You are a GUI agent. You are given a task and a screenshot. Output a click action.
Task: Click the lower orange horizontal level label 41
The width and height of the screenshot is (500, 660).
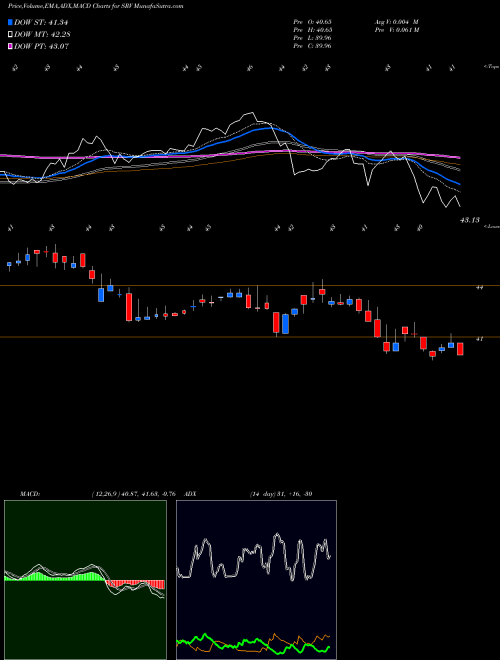point(479,338)
